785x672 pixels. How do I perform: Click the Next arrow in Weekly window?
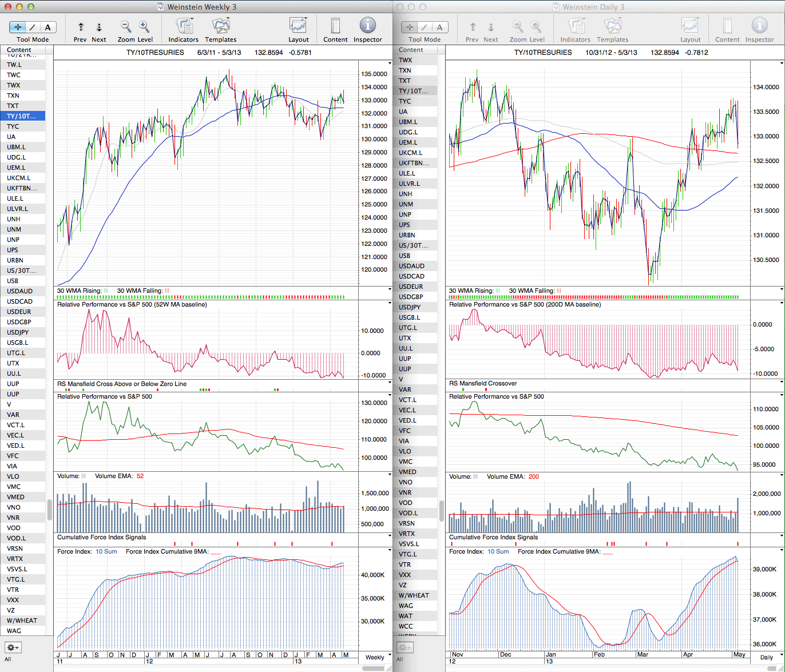pyautogui.click(x=99, y=27)
